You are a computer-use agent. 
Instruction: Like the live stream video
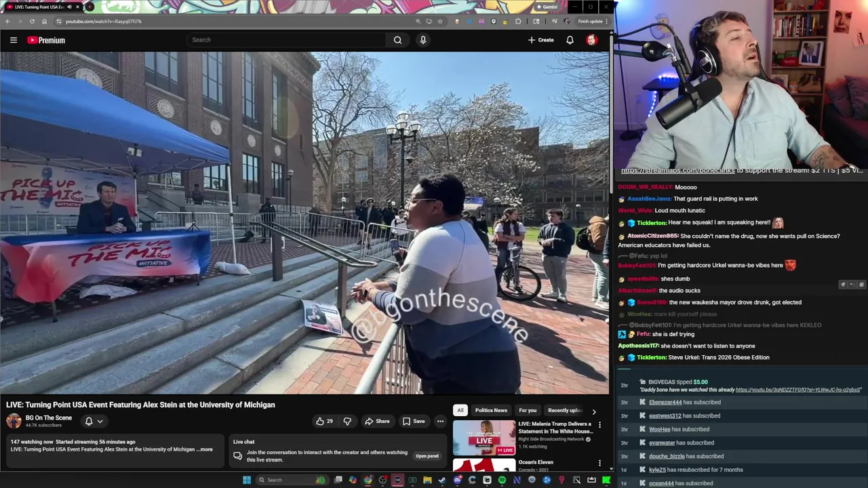324,422
